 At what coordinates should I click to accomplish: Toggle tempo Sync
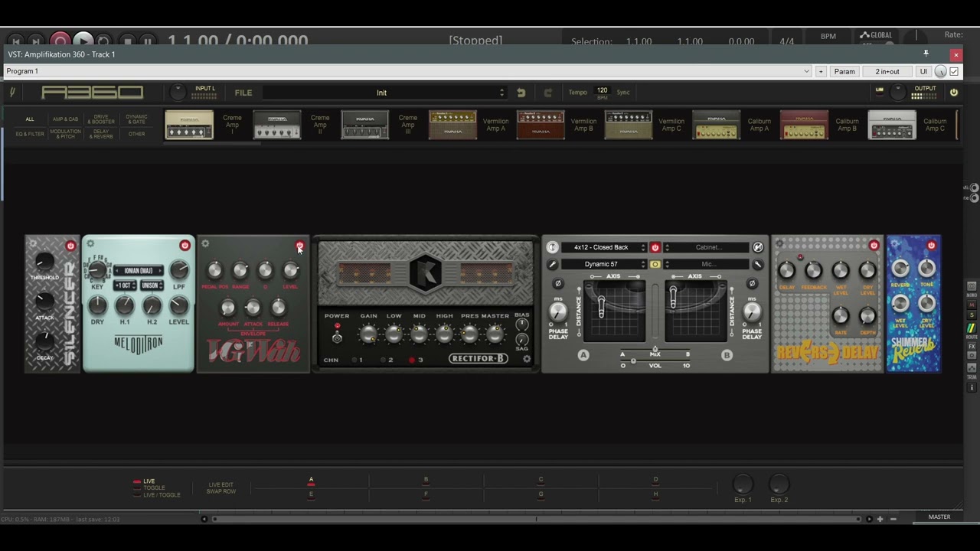pos(623,93)
